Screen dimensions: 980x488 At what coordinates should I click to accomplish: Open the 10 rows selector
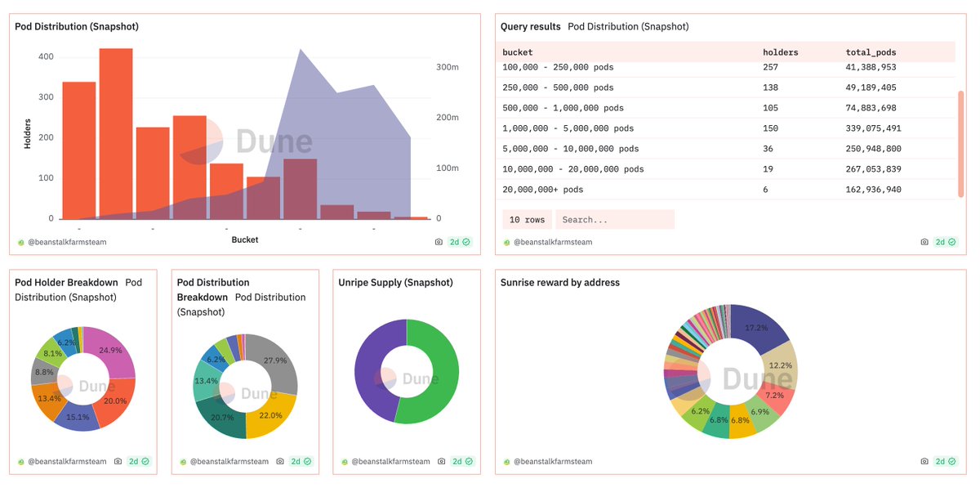point(527,220)
